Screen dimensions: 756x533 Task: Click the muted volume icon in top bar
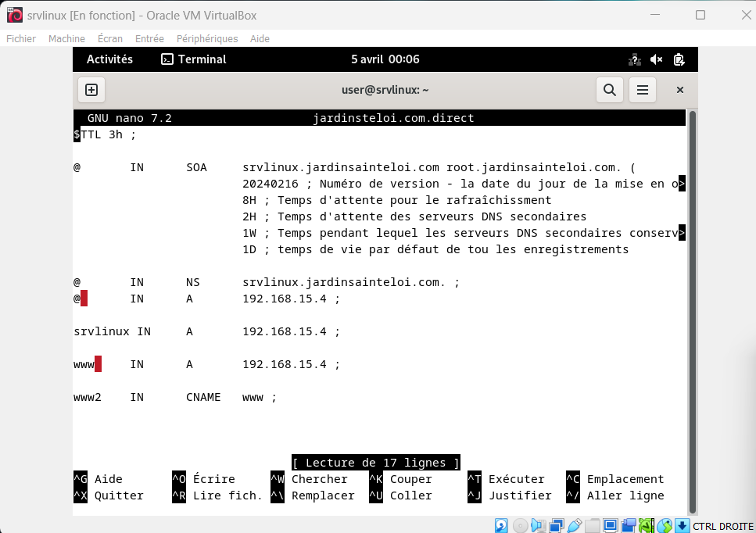click(x=657, y=59)
